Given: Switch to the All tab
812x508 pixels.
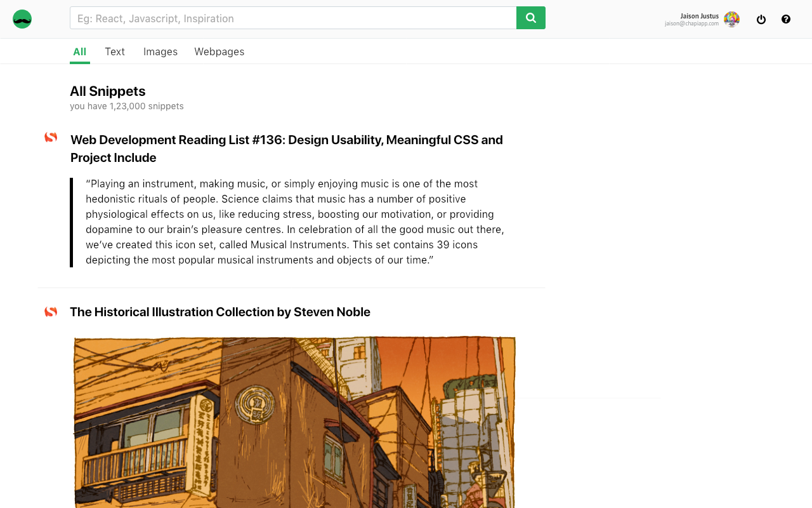Looking at the screenshot, I should 79,51.
